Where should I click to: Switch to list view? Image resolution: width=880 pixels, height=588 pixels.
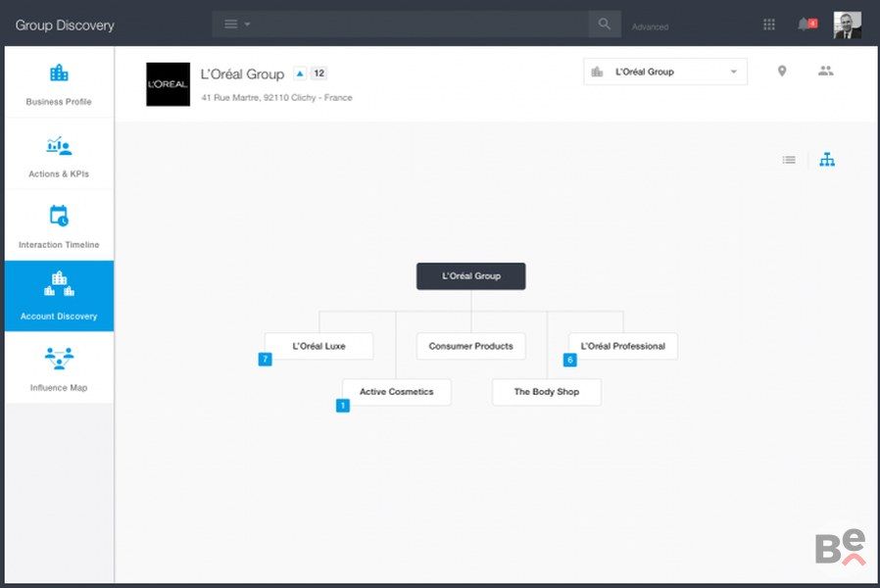coord(789,160)
